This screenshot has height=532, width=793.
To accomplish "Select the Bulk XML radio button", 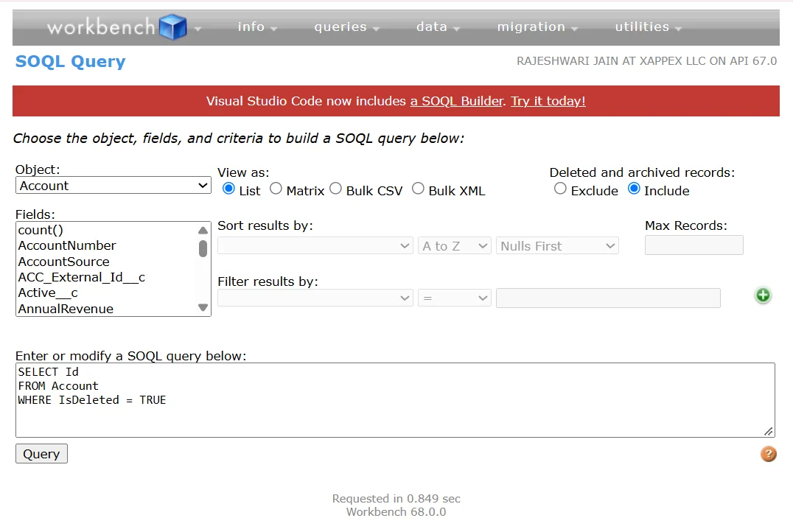I will coord(418,189).
